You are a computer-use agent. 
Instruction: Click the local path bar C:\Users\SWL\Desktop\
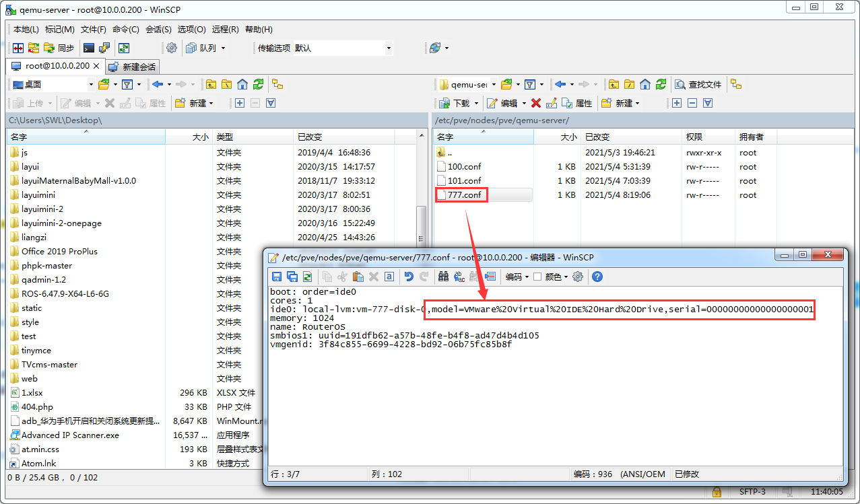click(x=217, y=120)
